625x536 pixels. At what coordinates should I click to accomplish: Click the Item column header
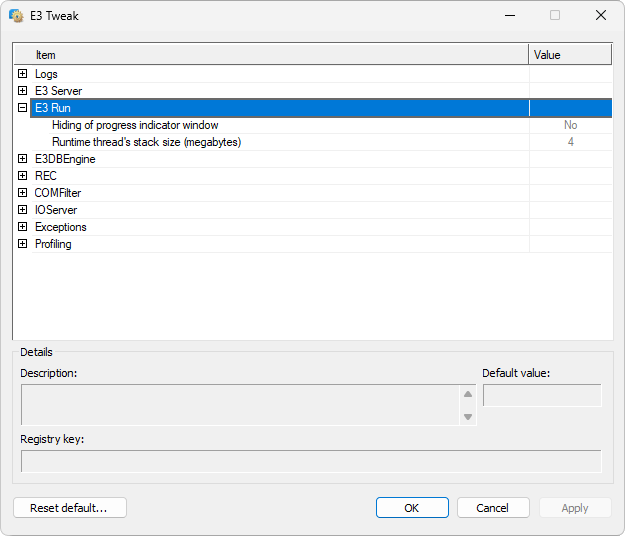(x=270, y=55)
